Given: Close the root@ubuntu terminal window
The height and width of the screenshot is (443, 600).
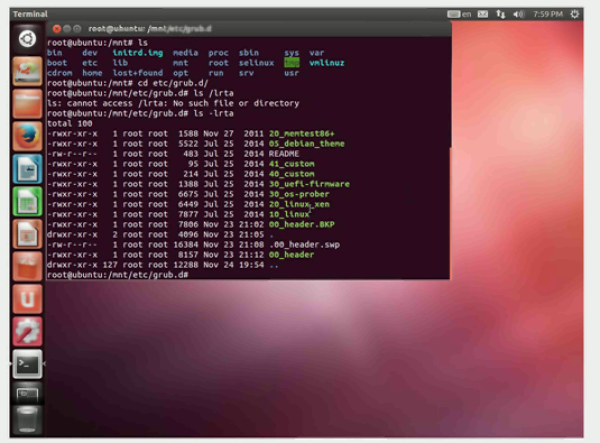Looking at the screenshot, I should 54,30.
